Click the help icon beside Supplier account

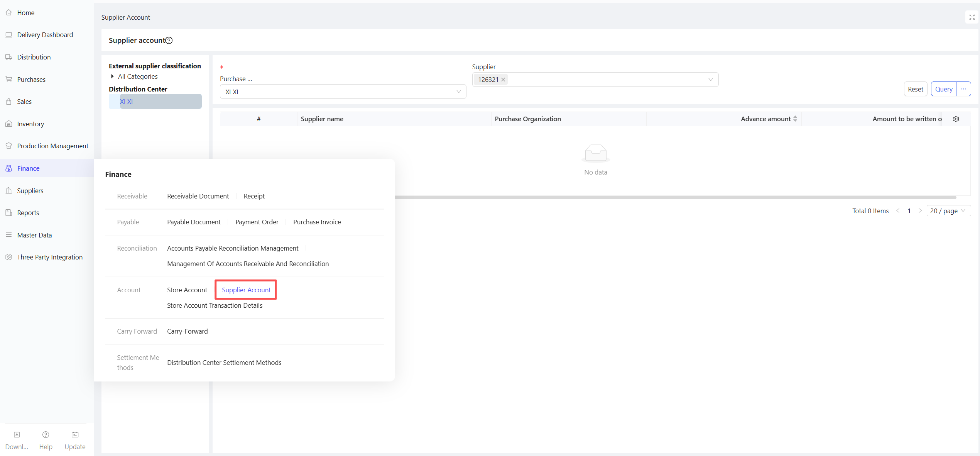point(169,41)
